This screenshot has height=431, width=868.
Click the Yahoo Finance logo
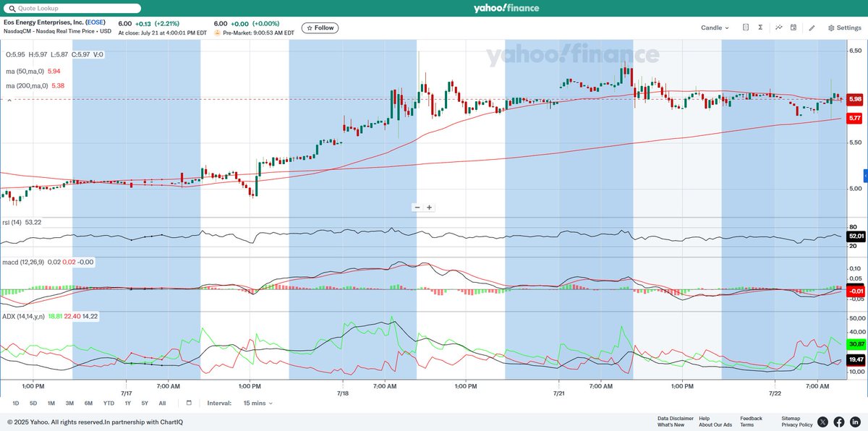(x=506, y=8)
